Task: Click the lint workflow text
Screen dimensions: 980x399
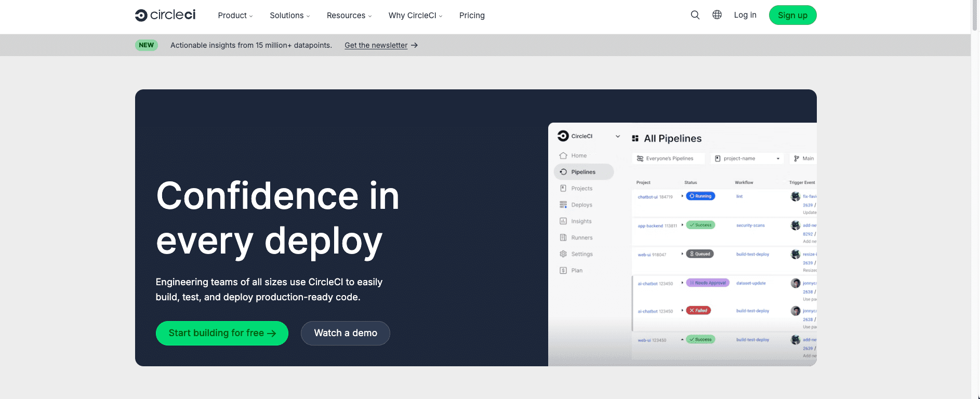Action: [x=739, y=196]
